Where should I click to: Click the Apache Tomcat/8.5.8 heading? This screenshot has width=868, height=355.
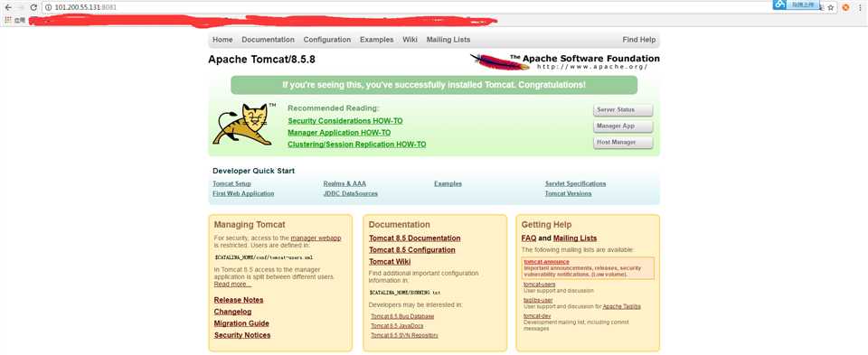click(x=262, y=60)
